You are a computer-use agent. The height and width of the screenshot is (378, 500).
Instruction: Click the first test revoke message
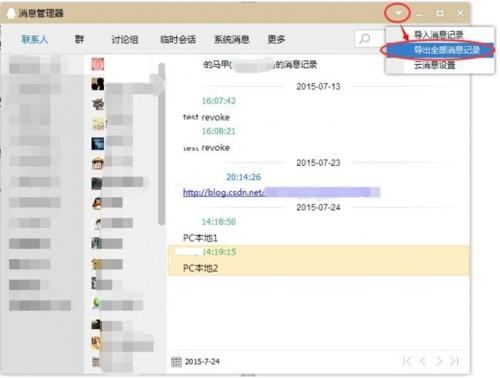click(x=206, y=117)
